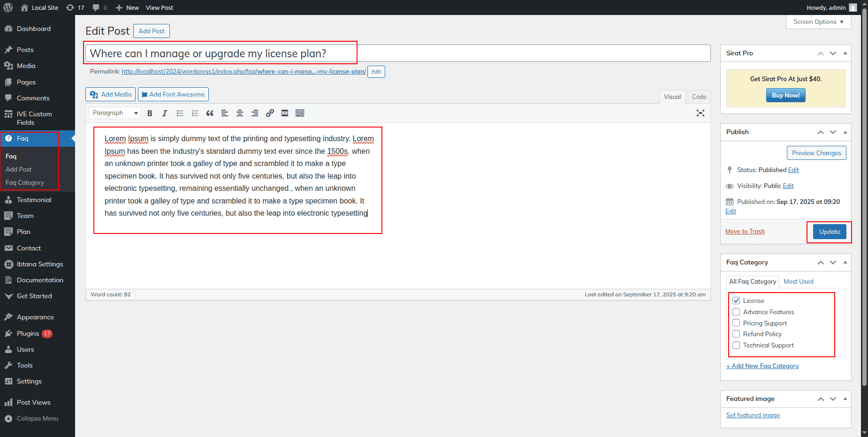
Task: Insert a bulleted list
Action: tap(180, 113)
